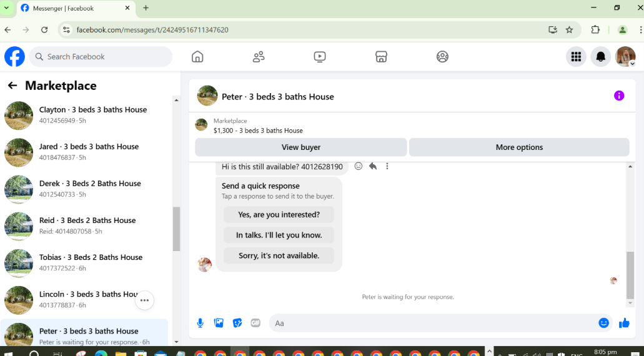Click the address bar URL
Image resolution: width=644 pixels, height=356 pixels.
pyautogui.click(x=152, y=30)
